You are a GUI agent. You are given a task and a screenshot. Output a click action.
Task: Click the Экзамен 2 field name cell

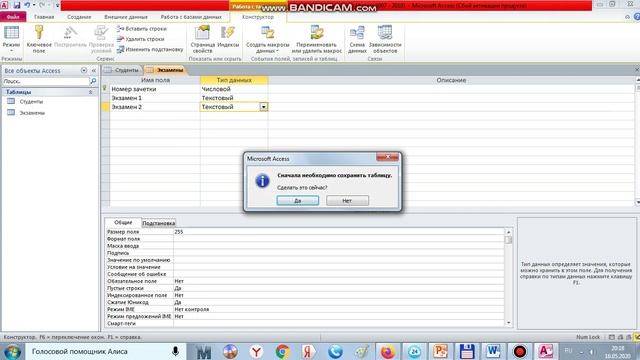coord(155,107)
